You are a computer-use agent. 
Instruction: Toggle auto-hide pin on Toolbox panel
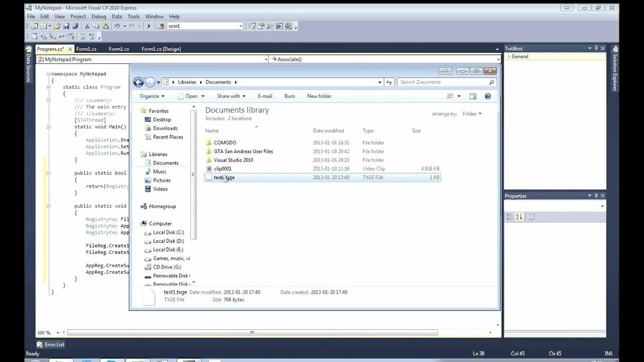(x=596, y=48)
